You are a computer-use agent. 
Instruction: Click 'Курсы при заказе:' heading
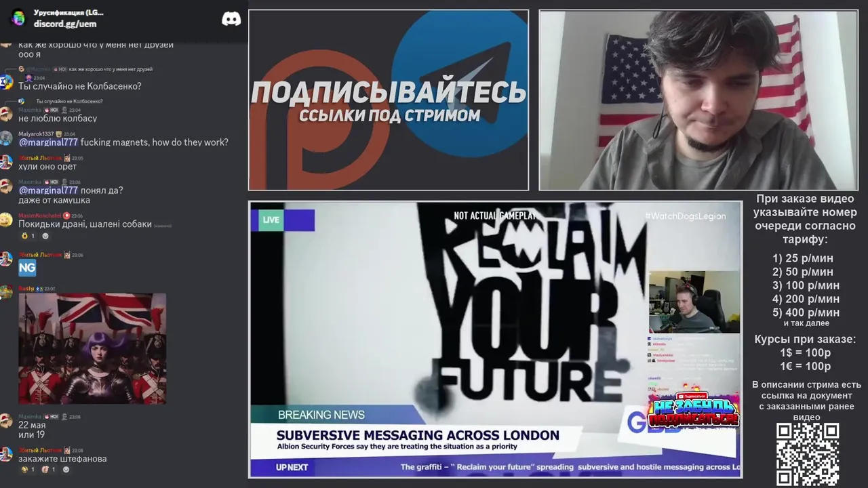click(805, 339)
